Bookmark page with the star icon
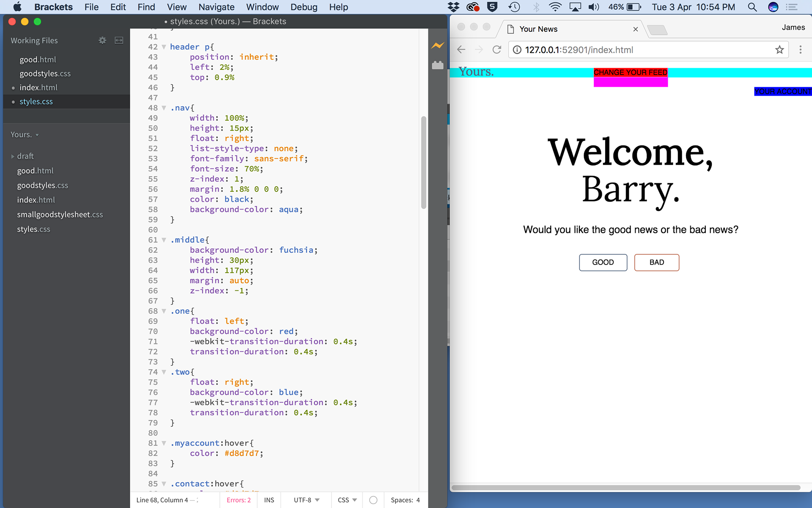Screen dimensions: 812x508 (779, 50)
